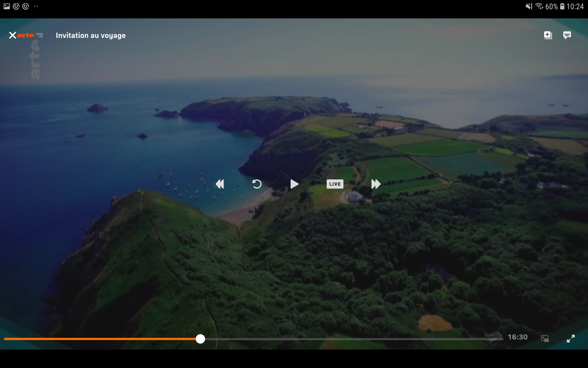Close the video player with the X
The height and width of the screenshot is (368, 588).
tap(12, 35)
